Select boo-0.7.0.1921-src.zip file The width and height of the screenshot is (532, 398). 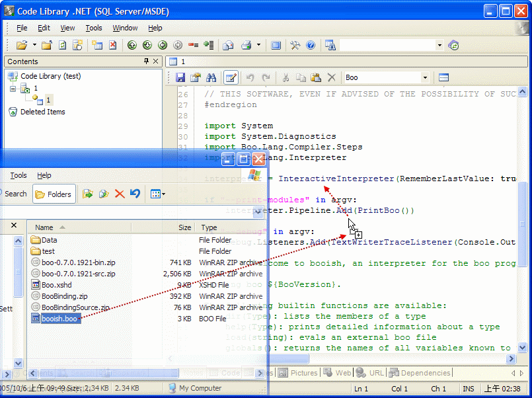(x=73, y=274)
